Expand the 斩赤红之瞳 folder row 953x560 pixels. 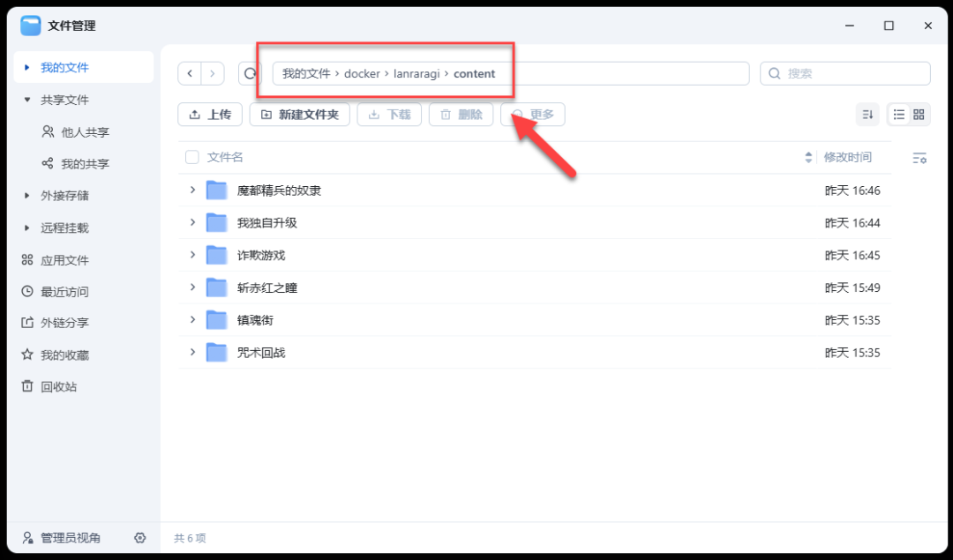(192, 287)
